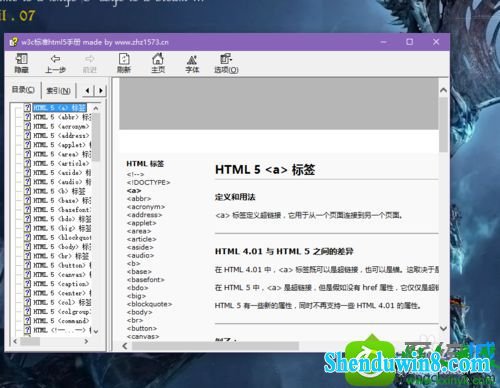This screenshot has width=500, height=388.
Task: Select tree item HTML 5 <abbr>
Action: point(62,117)
